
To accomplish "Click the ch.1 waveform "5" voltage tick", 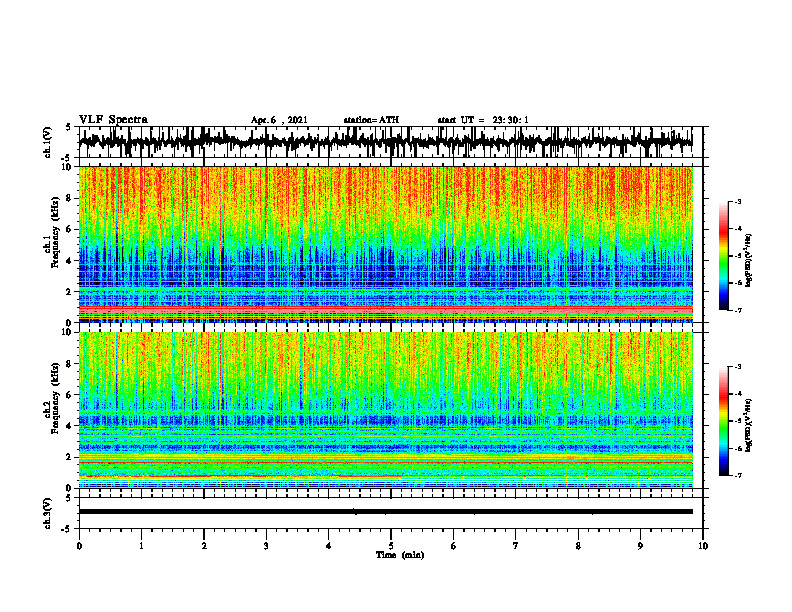I will [68, 127].
